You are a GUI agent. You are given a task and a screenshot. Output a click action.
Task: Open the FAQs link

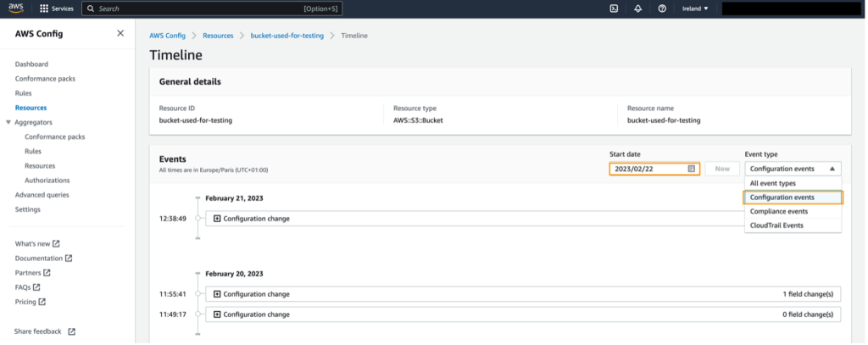pos(23,287)
